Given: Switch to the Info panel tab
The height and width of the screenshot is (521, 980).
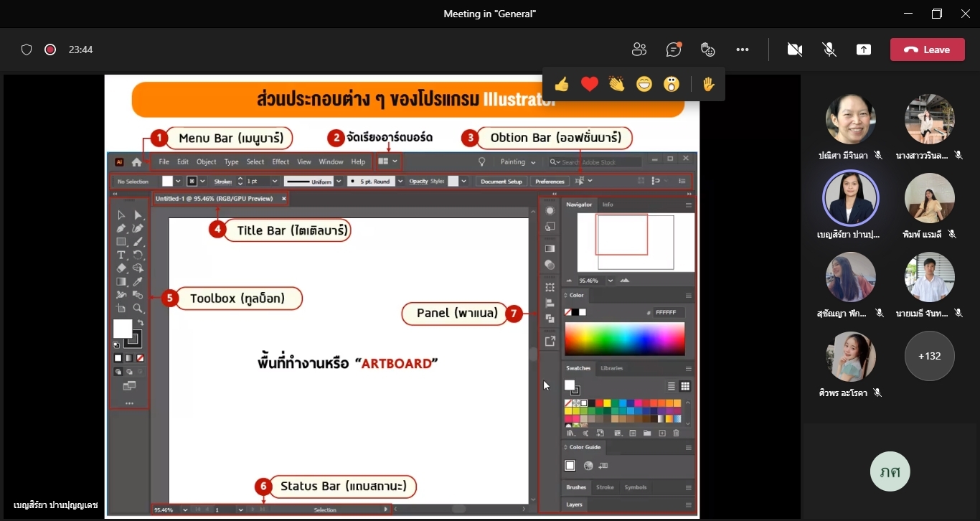Looking at the screenshot, I should [x=608, y=205].
